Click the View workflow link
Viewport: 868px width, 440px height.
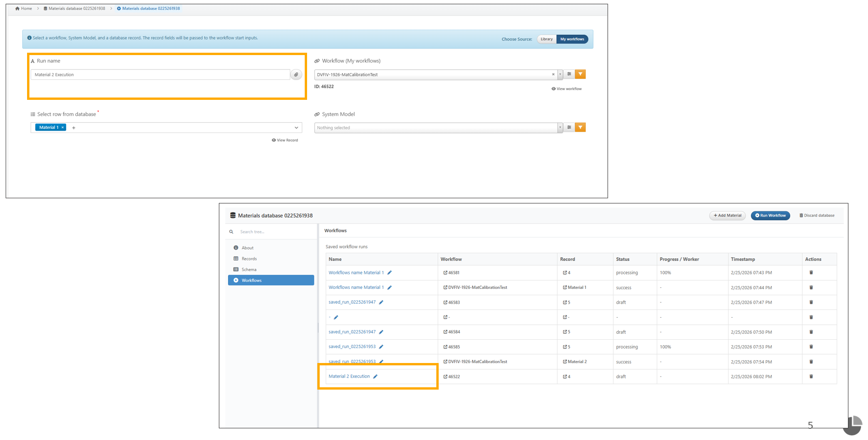(567, 89)
